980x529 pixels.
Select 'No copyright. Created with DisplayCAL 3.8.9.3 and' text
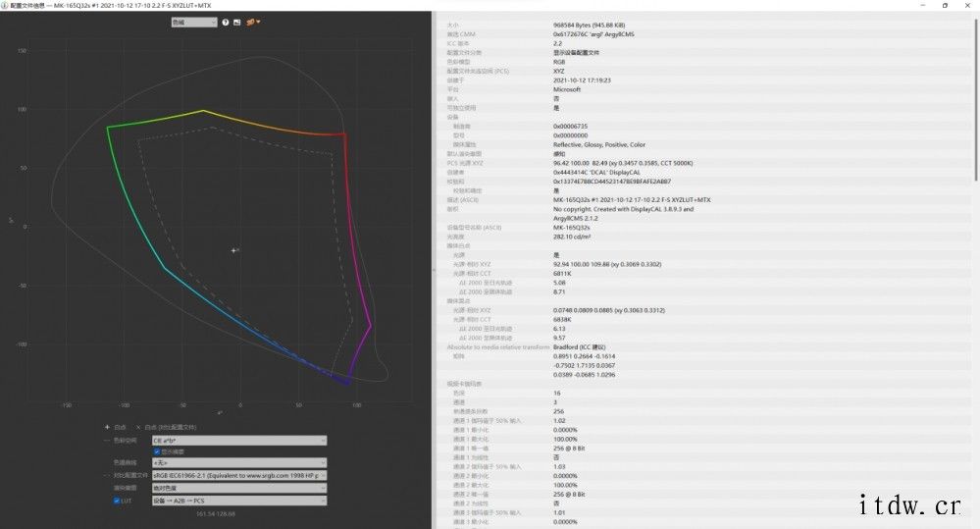[623, 209]
